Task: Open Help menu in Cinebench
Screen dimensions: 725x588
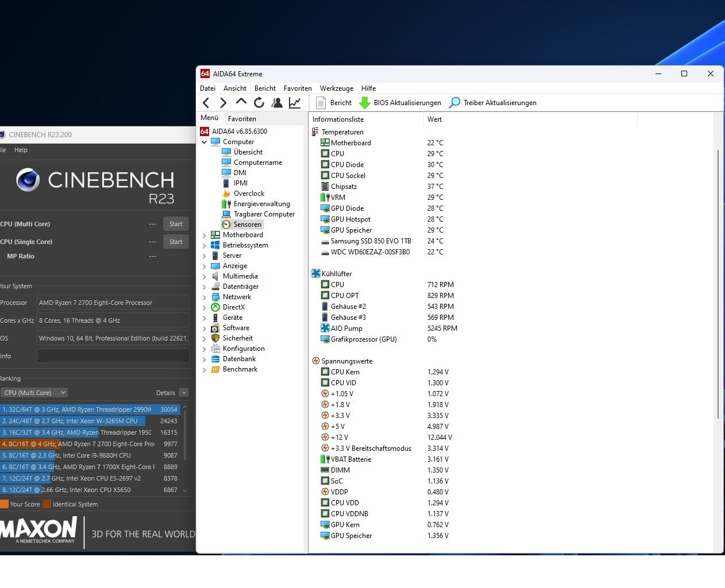Action: click(x=21, y=150)
